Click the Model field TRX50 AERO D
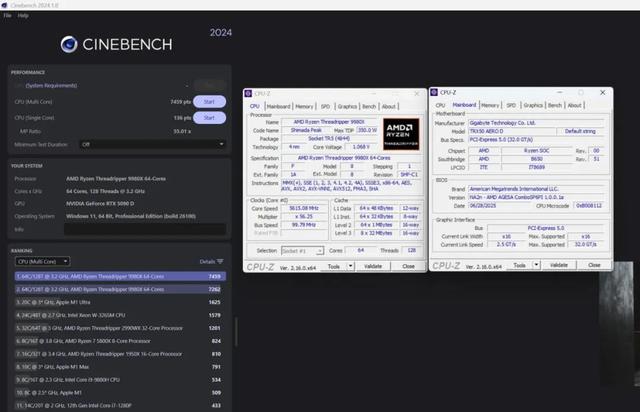640x412 pixels. (512, 131)
